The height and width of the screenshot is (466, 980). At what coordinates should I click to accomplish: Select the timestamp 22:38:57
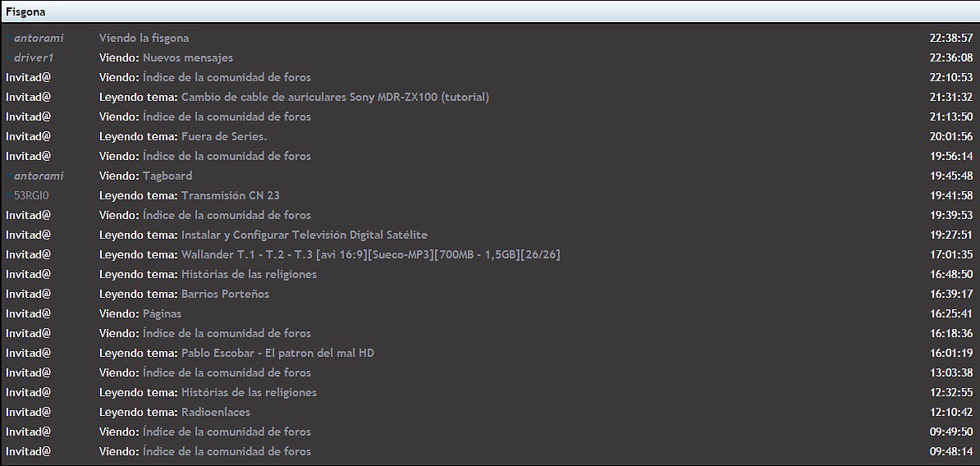pyautogui.click(x=951, y=38)
